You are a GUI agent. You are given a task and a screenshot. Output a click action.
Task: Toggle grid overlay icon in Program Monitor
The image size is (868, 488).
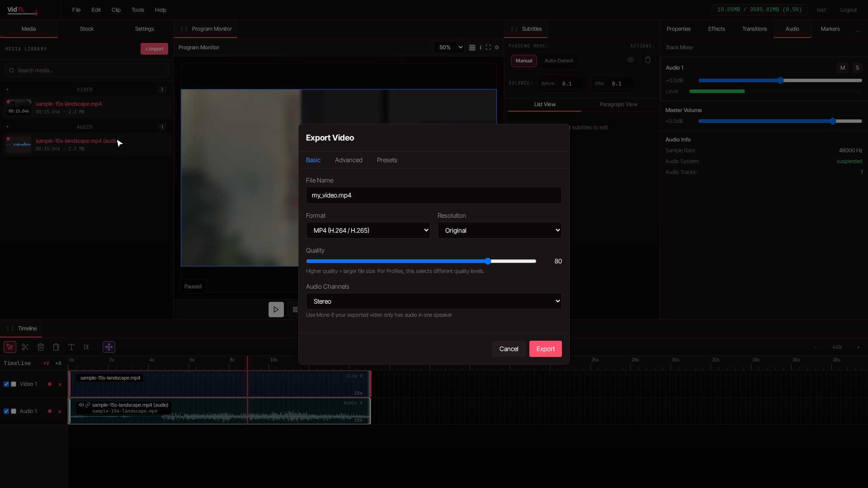coord(472,47)
